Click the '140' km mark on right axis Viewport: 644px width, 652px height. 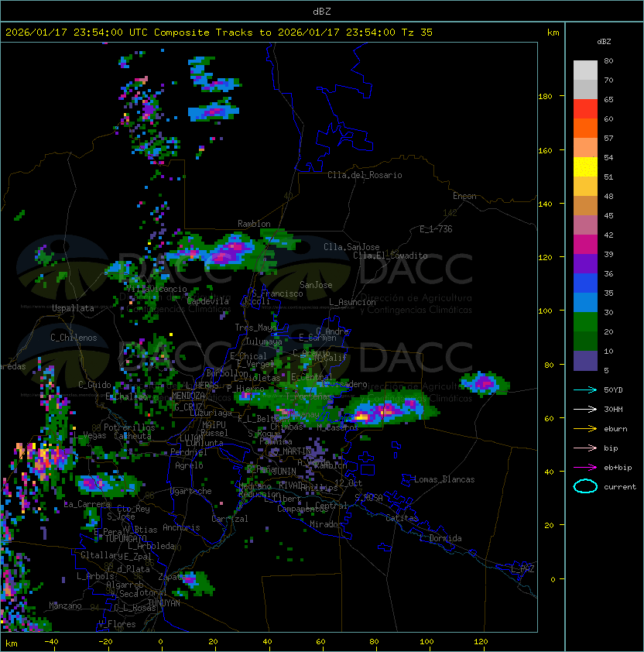point(545,204)
